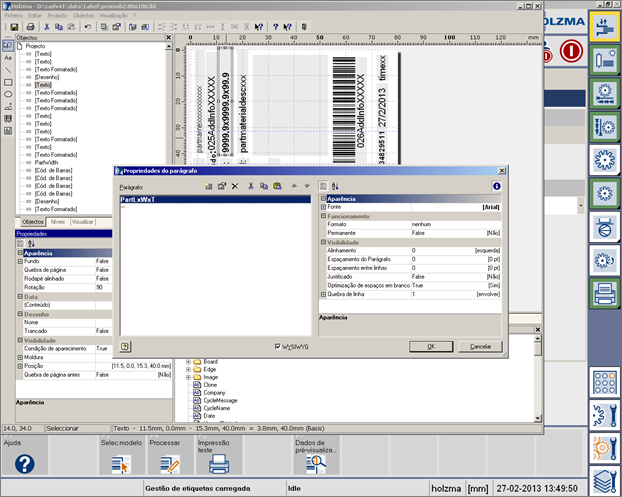
Task: Switch to the Níveis tab
Action: [x=58, y=222]
